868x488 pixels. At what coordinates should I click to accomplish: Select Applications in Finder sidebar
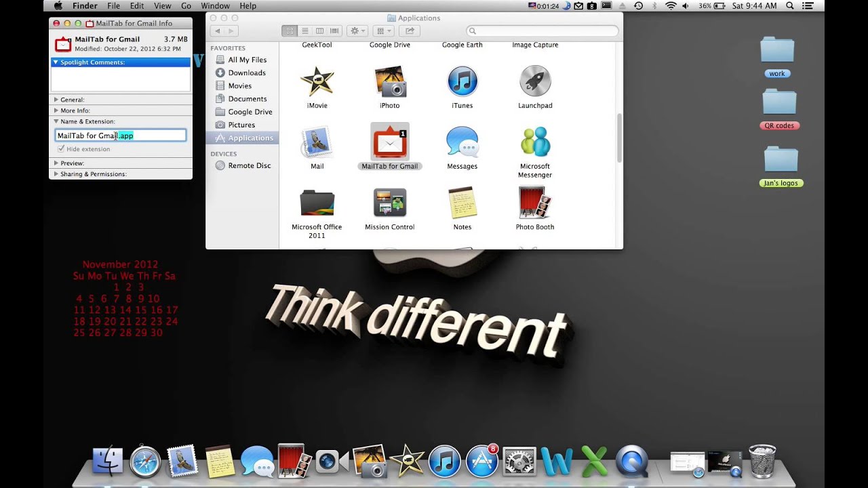[241, 138]
